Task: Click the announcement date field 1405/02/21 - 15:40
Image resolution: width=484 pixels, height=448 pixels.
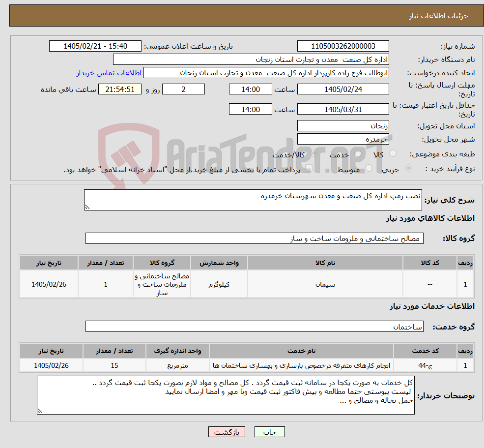Action: tap(95, 46)
